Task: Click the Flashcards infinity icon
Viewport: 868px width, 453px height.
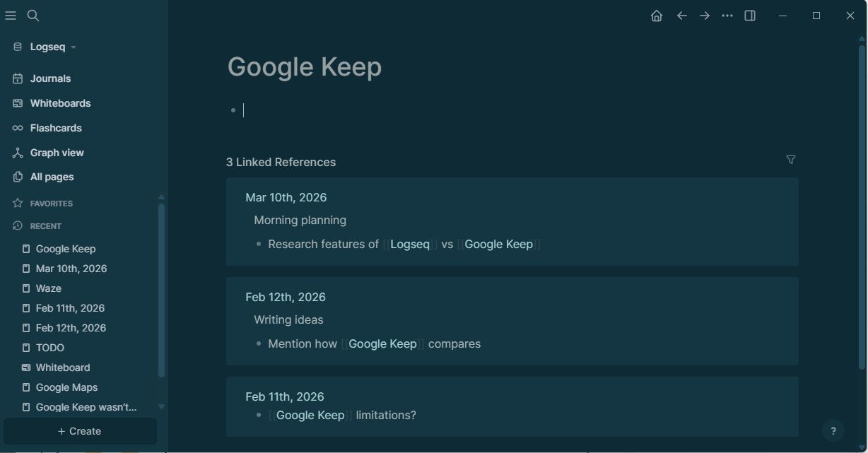Action: click(18, 128)
